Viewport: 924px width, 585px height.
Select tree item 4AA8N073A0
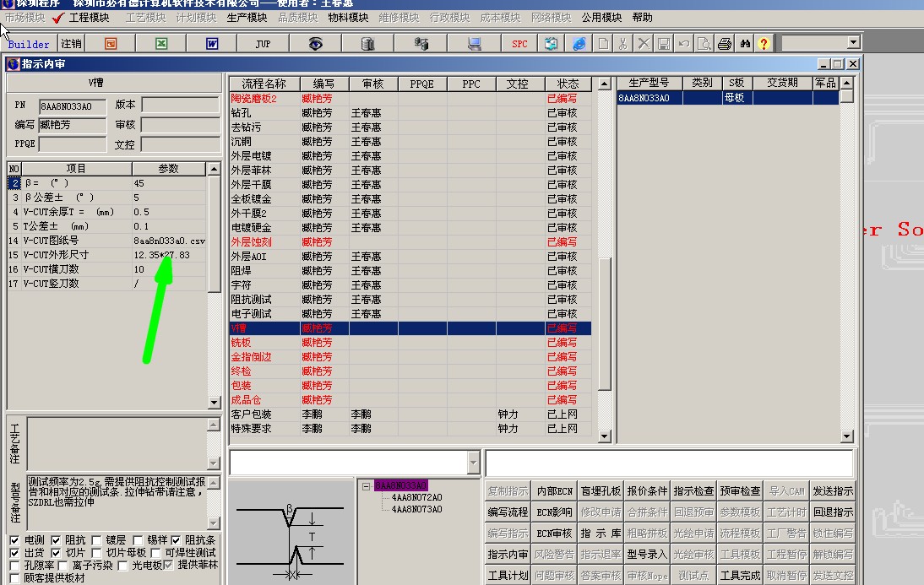click(416, 509)
